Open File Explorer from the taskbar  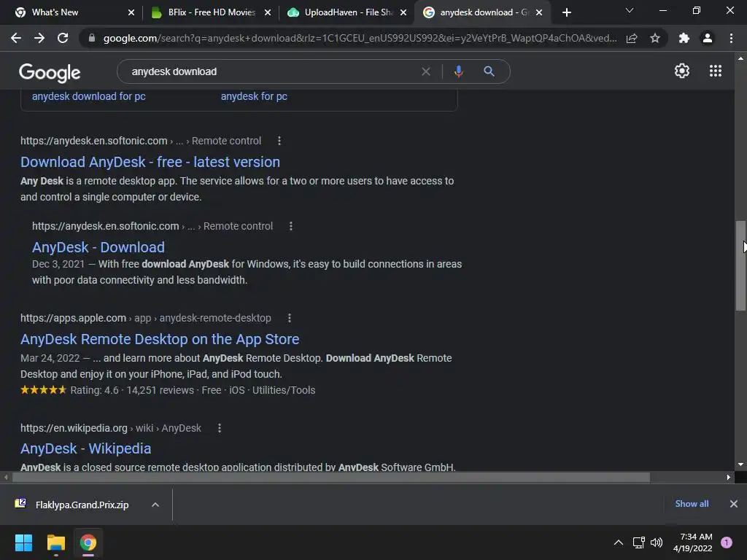[55, 542]
